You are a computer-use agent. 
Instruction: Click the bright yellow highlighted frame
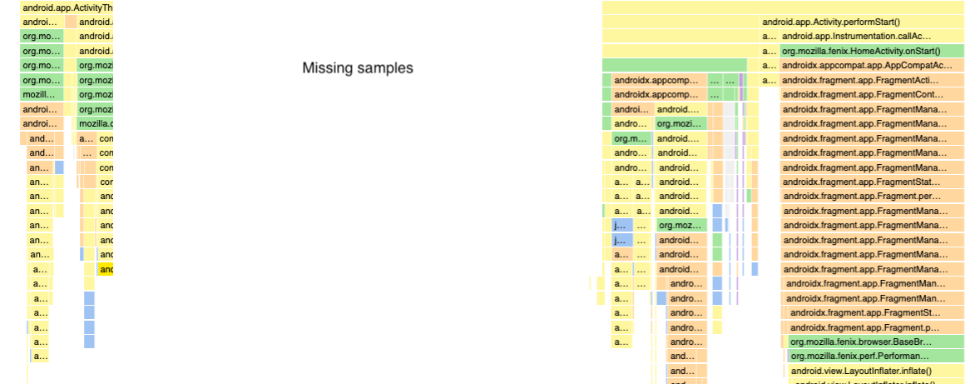[106, 269]
